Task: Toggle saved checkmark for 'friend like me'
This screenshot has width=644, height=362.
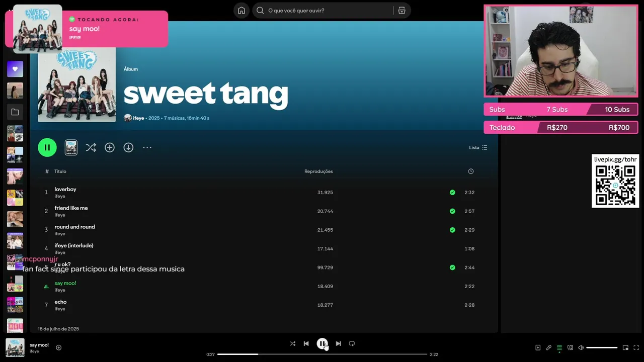Action: click(452, 211)
